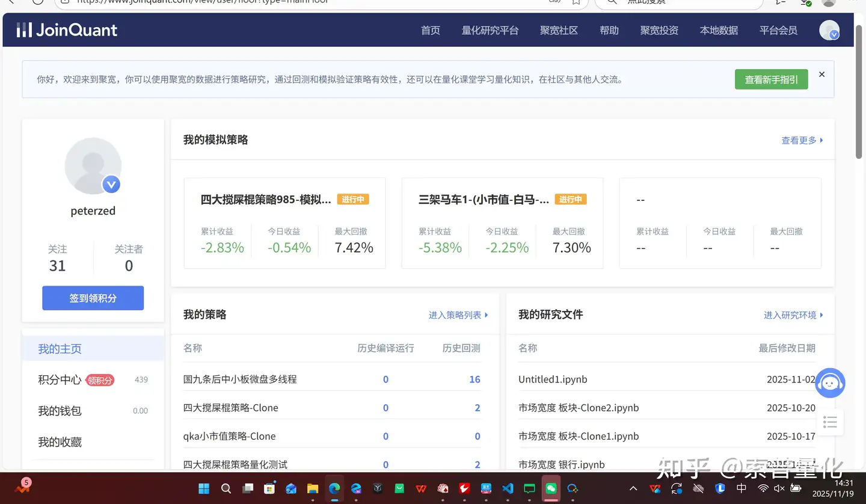Click the green 查看新手指引 button
Viewport: 866px width, 504px height.
coord(772,79)
